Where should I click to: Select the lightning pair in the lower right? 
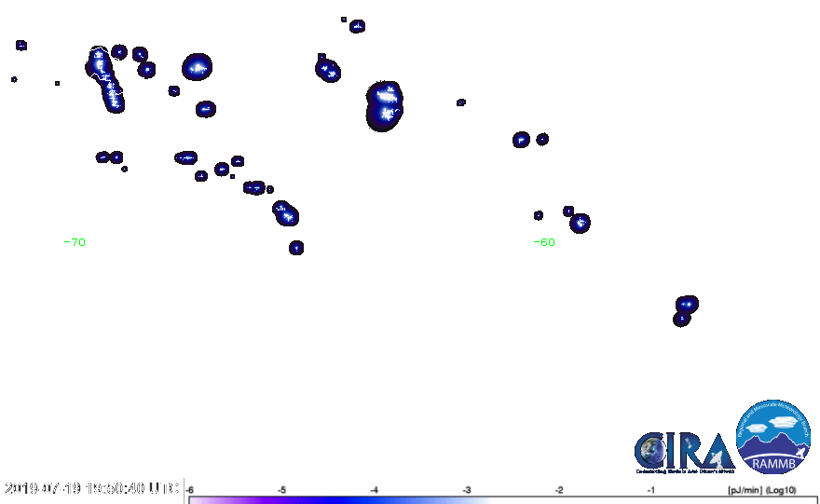tap(685, 309)
